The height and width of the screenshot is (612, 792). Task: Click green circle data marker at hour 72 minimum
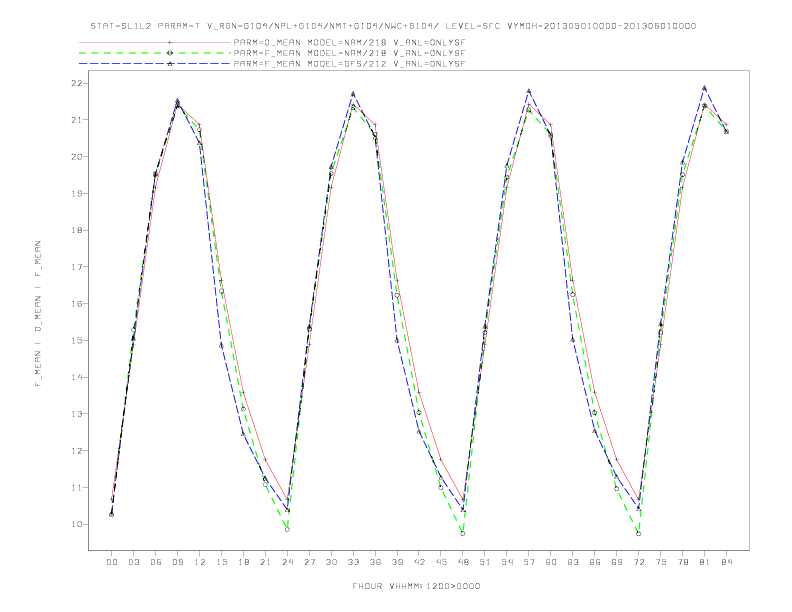(639, 533)
